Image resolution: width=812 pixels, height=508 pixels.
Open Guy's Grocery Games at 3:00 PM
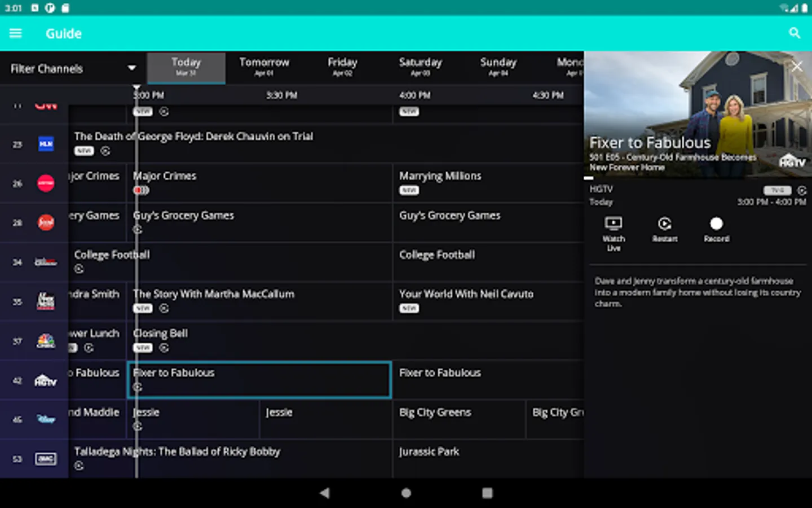[x=259, y=222]
